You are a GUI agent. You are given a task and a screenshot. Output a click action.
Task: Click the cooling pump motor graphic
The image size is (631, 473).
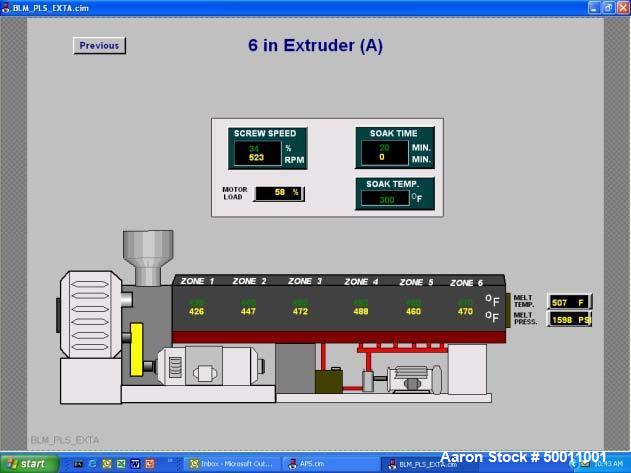(x=414, y=379)
